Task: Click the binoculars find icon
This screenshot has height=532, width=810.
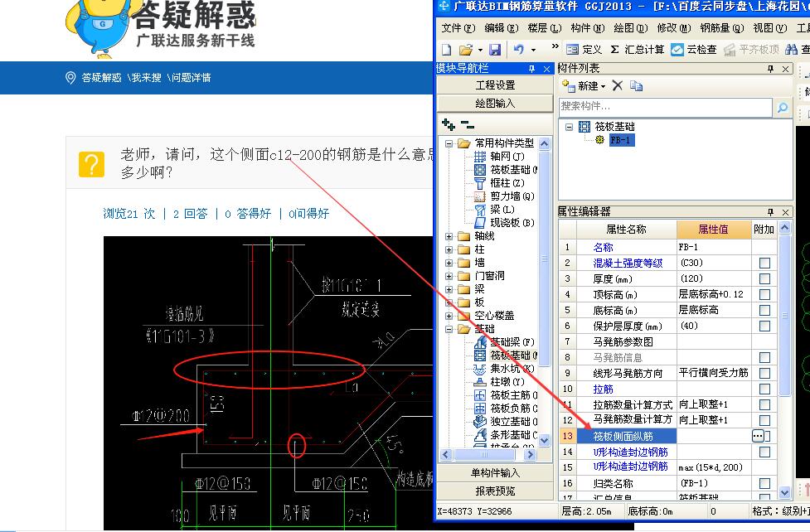Action: tap(791, 50)
